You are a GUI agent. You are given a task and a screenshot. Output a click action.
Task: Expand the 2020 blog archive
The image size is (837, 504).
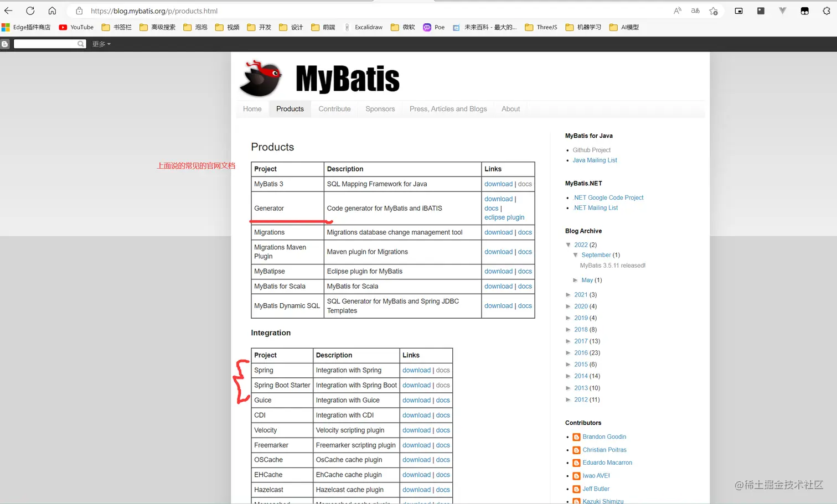pos(569,306)
